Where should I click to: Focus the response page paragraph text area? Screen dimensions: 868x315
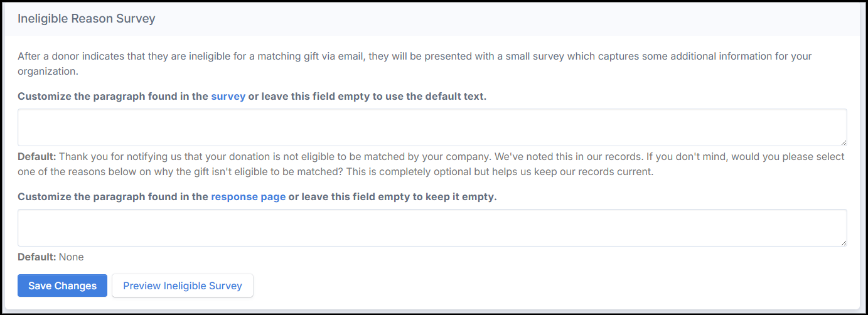coord(432,228)
